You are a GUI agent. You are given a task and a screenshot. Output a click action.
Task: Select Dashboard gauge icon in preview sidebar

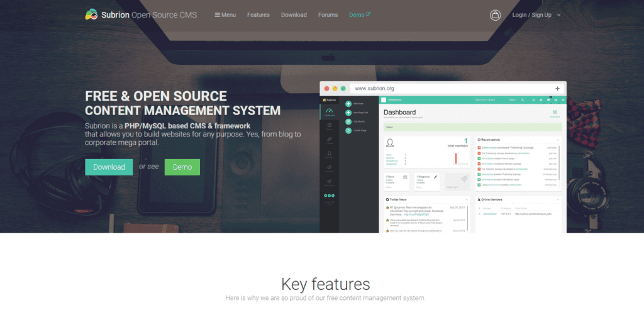click(330, 112)
